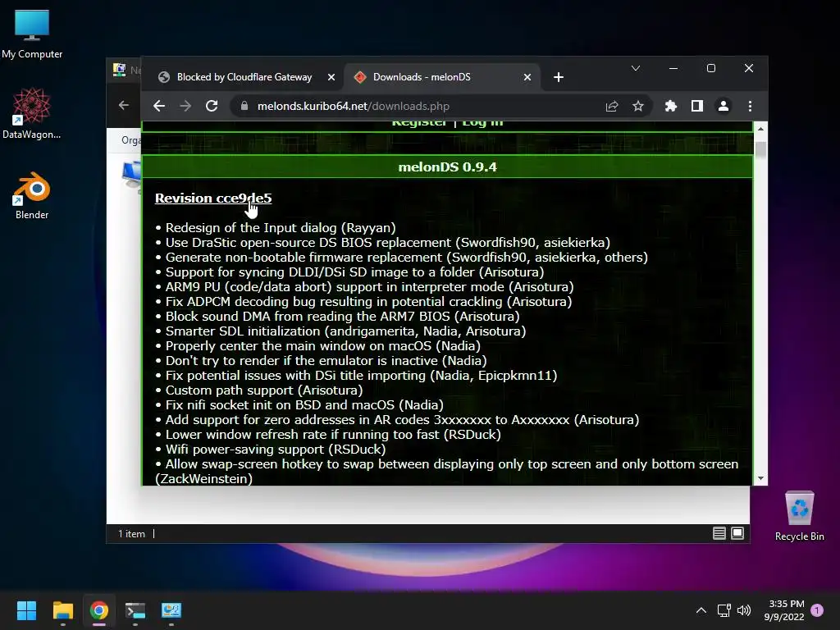This screenshot has height=630, width=840.
Task: Open File Explorer from taskbar
Action: (62, 610)
